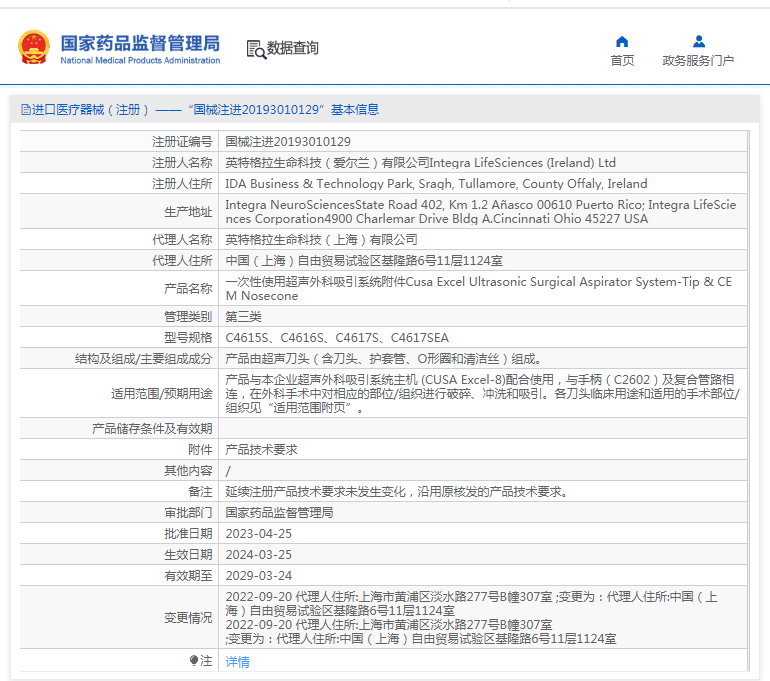Click the 审批部门 label
770x681 pixels.
(x=188, y=513)
